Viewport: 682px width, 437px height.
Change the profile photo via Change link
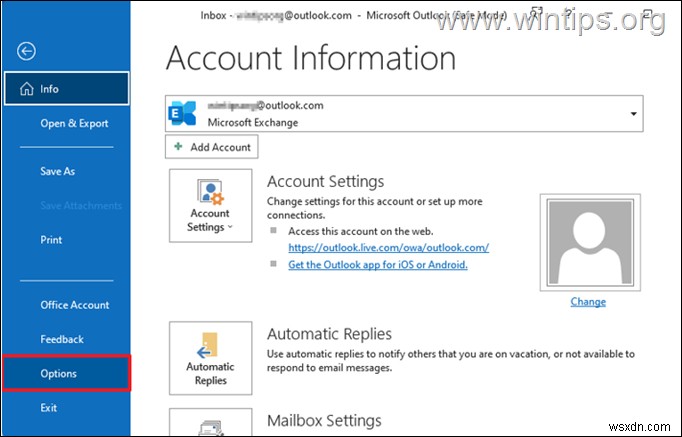click(x=588, y=302)
